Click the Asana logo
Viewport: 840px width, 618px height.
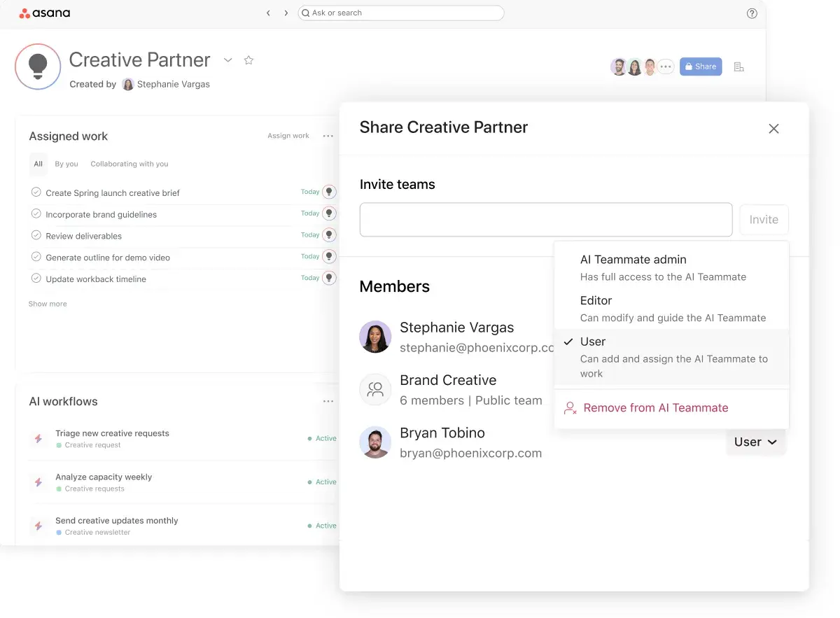[44, 13]
